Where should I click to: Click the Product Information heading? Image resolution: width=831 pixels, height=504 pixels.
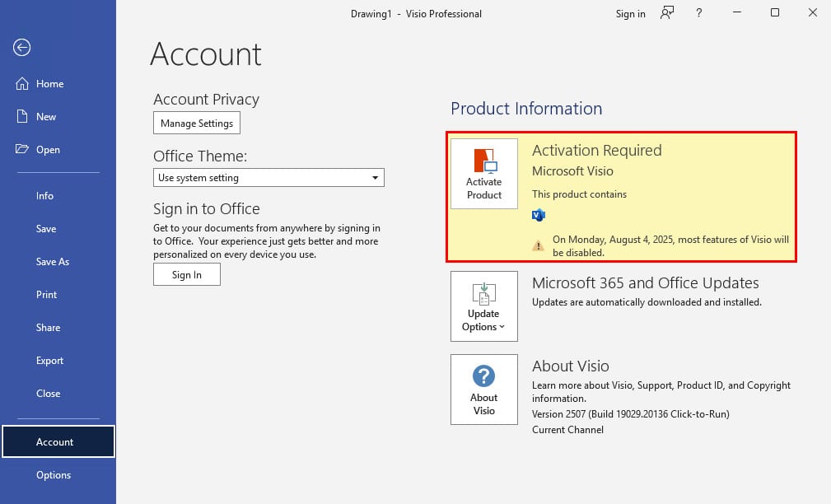tap(526, 109)
